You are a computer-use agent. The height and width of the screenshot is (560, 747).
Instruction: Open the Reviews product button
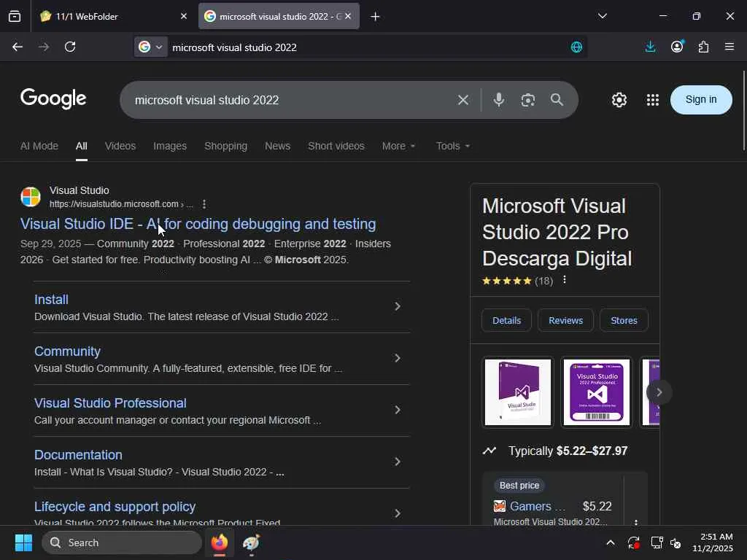coord(565,321)
